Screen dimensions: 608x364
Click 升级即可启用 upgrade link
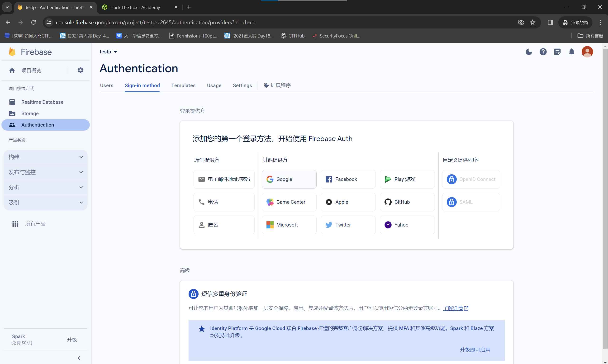(475, 350)
